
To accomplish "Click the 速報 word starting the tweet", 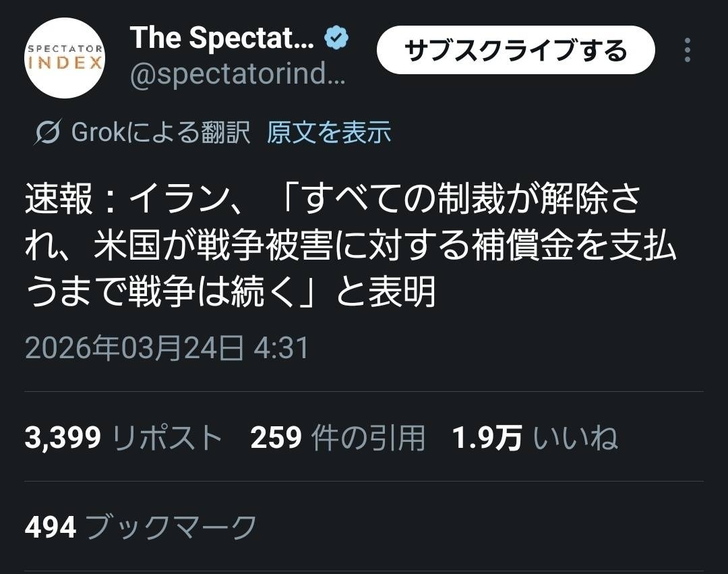I will tap(59, 202).
